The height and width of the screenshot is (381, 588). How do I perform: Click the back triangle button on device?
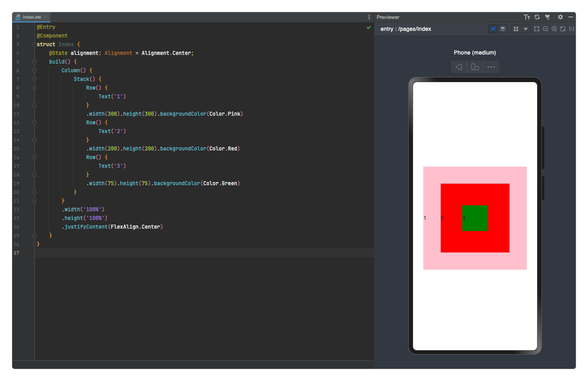459,67
